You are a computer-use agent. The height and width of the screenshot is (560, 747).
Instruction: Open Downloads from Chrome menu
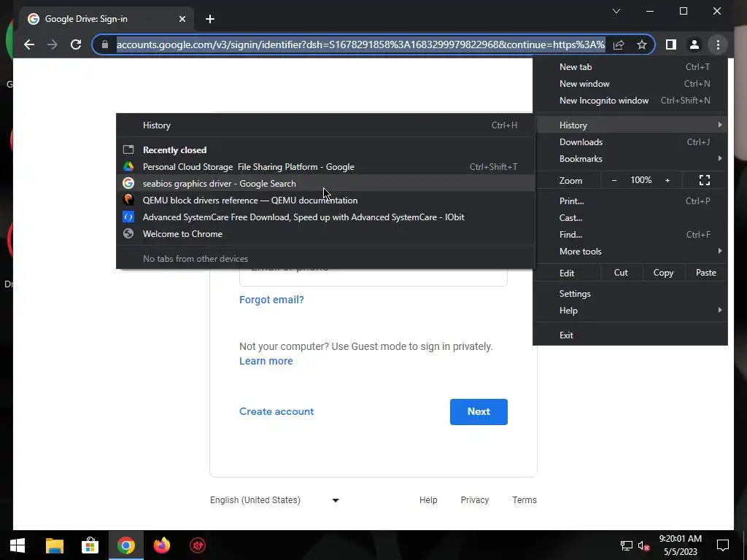click(630, 142)
